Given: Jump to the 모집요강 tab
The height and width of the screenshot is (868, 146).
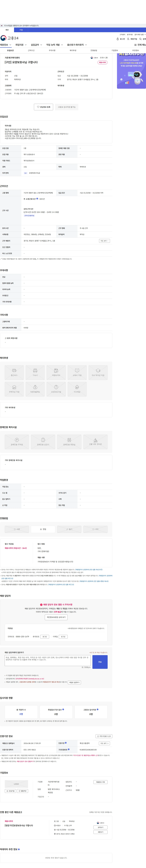Looking at the screenshot, I should pos(11,51).
